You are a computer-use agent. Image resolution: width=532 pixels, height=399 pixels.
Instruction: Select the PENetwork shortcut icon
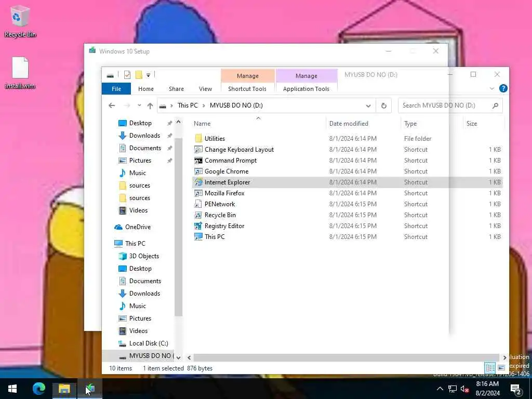[x=198, y=204]
